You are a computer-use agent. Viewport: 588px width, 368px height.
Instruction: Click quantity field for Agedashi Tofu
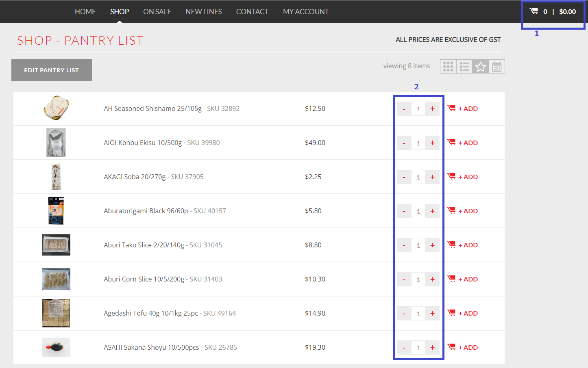coord(418,314)
